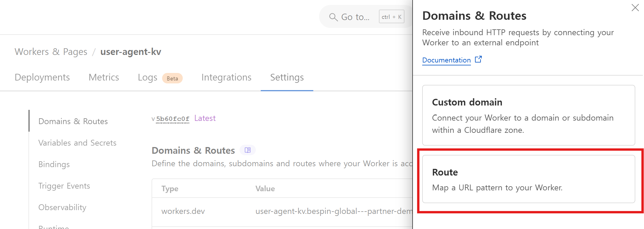
Task: Click the Beta badge on Logs
Action: (172, 78)
